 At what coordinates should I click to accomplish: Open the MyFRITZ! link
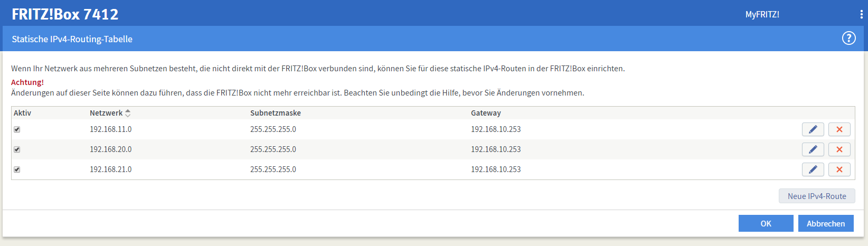click(x=762, y=14)
